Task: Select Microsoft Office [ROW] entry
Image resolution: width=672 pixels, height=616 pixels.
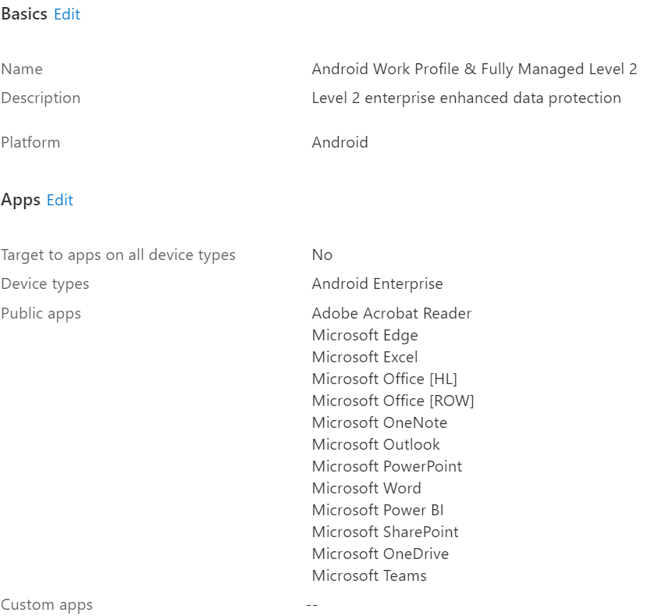Action: click(x=393, y=401)
